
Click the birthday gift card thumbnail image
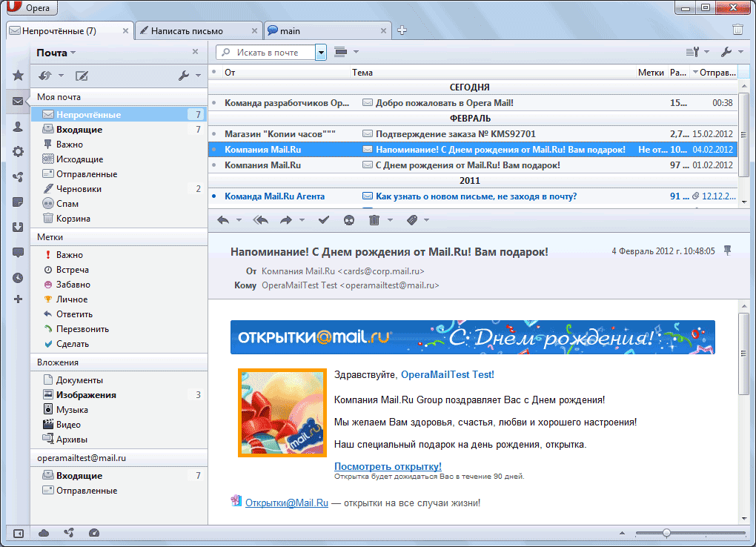click(282, 413)
